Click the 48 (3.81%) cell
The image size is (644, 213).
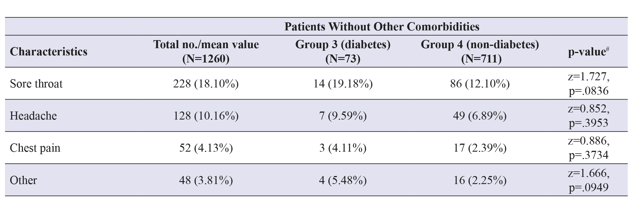[x=206, y=180]
